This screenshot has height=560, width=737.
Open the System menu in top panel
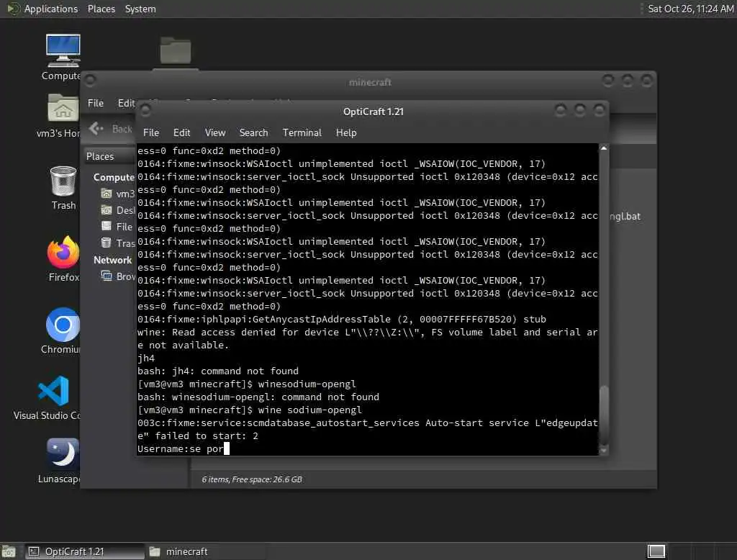[x=140, y=9]
